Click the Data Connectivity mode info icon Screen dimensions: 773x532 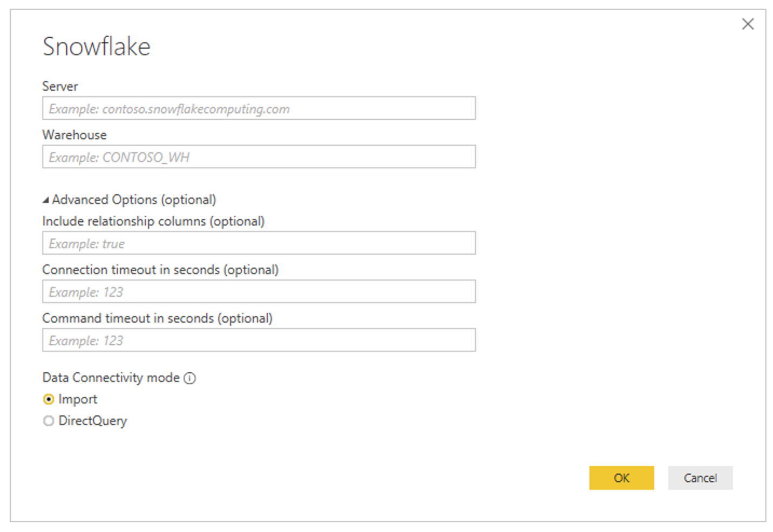tap(189, 378)
